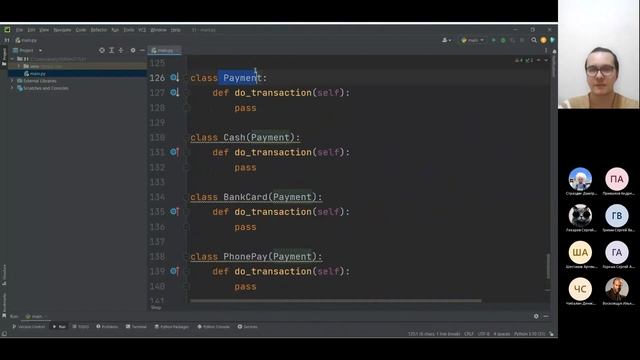Image resolution: width=640 pixels, height=360 pixels.
Task: Open the Refactor menu
Action: 98,30
